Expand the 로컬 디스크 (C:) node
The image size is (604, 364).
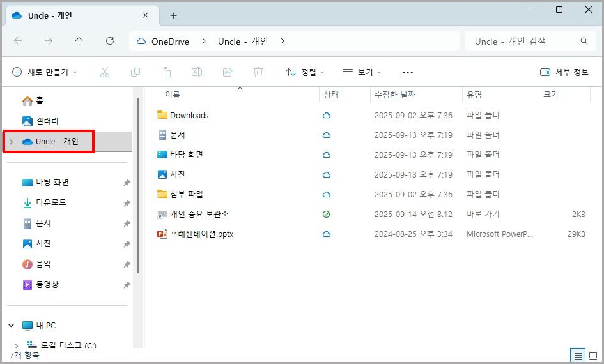tap(16, 345)
